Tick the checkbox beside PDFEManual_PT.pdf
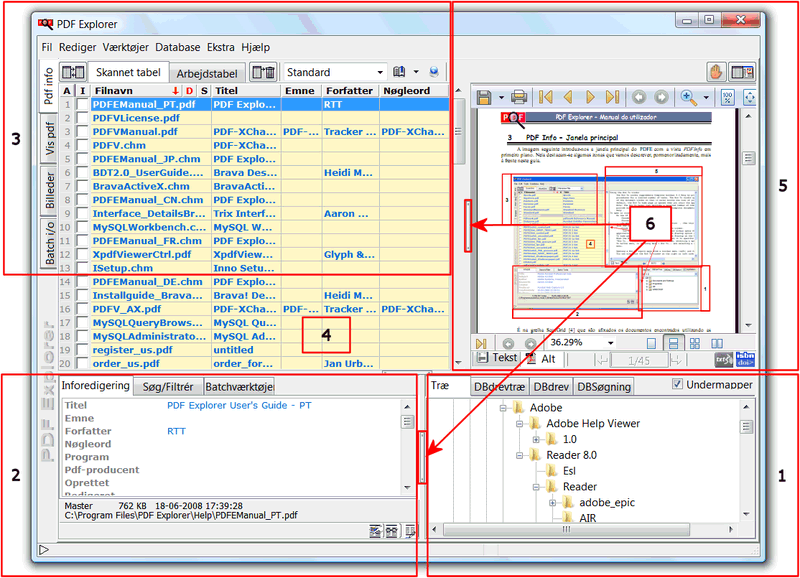Viewport: 800px width, 578px height. coord(83,104)
